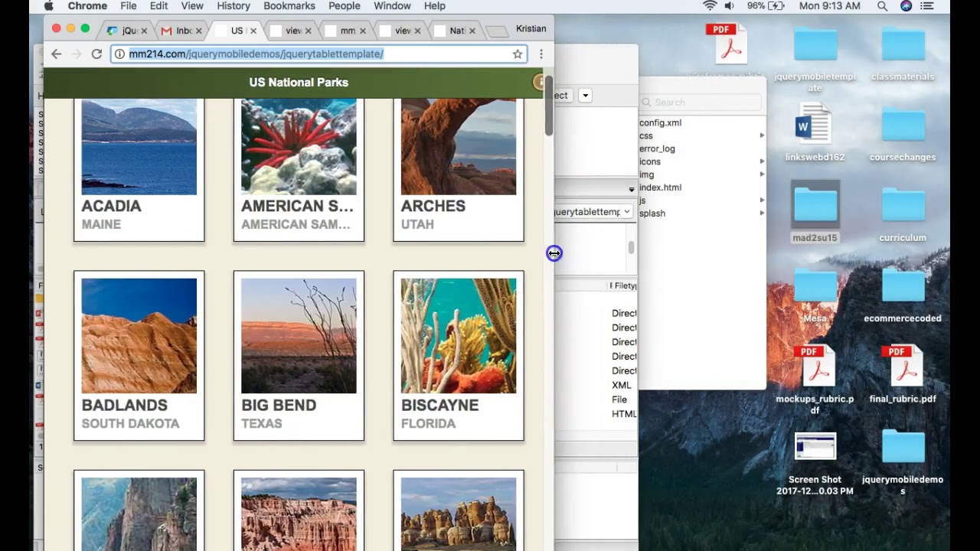
Task: Expand the css folder arrow
Action: [762, 135]
